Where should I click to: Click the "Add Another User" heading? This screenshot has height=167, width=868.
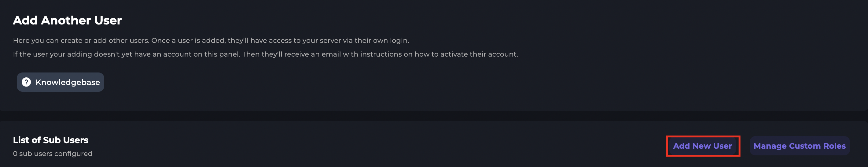67,20
